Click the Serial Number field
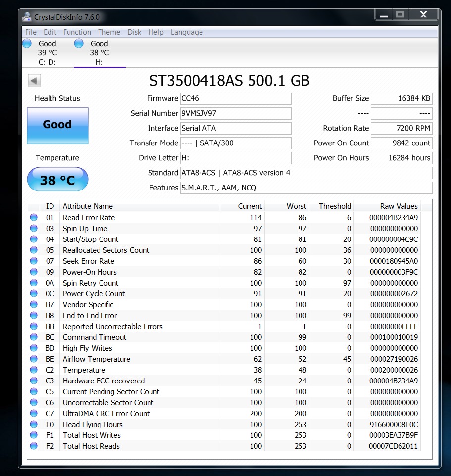The image size is (451, 476). tap(236, 113)
